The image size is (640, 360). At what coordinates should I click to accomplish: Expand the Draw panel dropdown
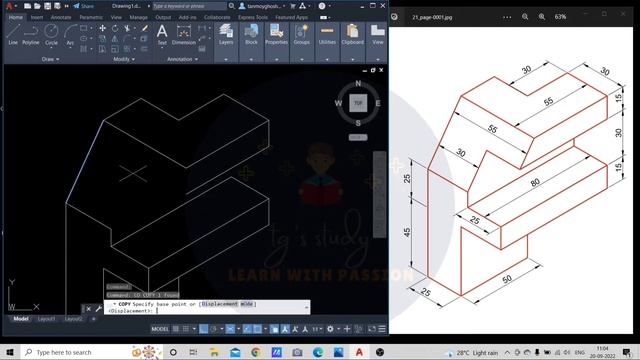coord(51,59)
